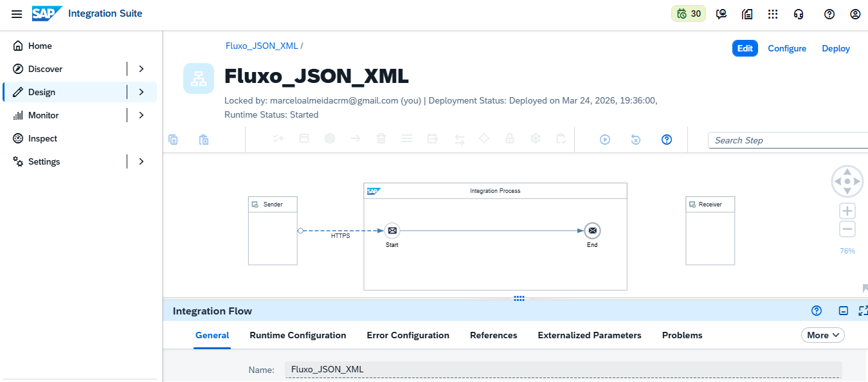
Task: Open the support headset icon
Action: point(799,14)
